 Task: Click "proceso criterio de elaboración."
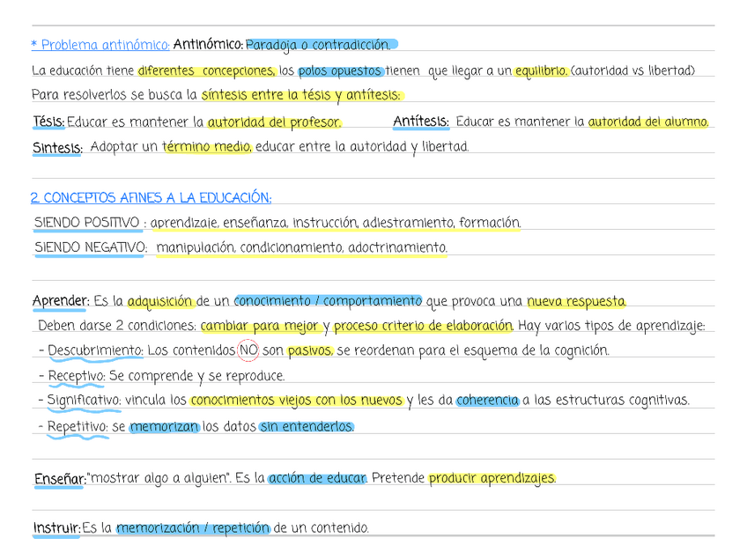423,326
